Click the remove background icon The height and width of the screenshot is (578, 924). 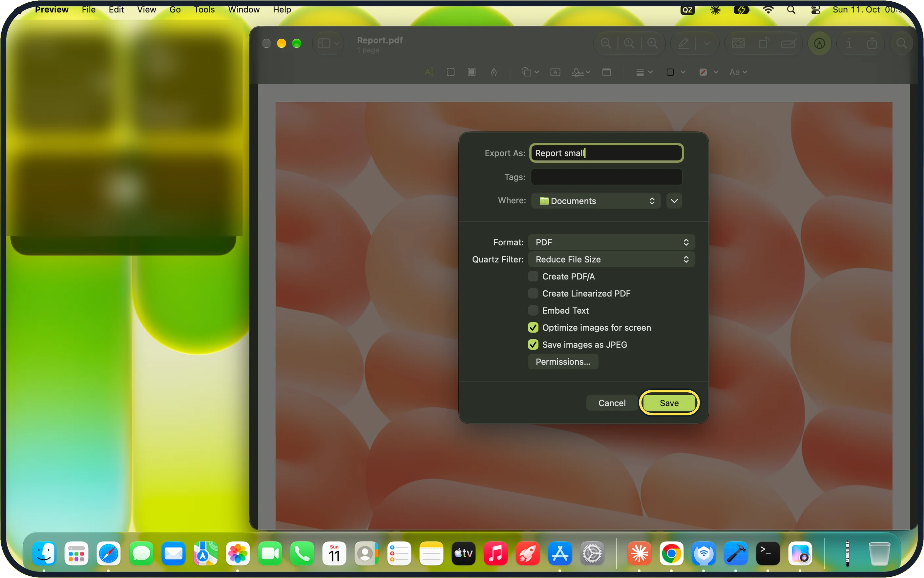click(738, 43)
